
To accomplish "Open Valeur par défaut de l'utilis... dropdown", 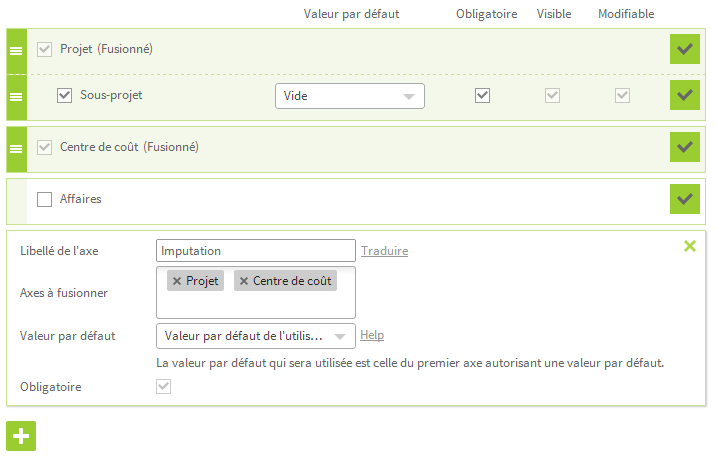I will coord(256,336).
